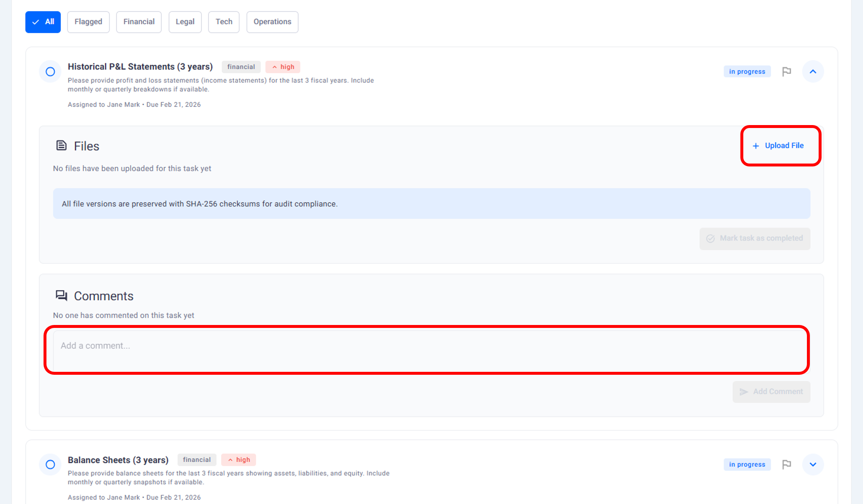Toggle the Balance Sheets completion circle
The image size is (863, 504).
pyautogui.click(x=50, y=464)
